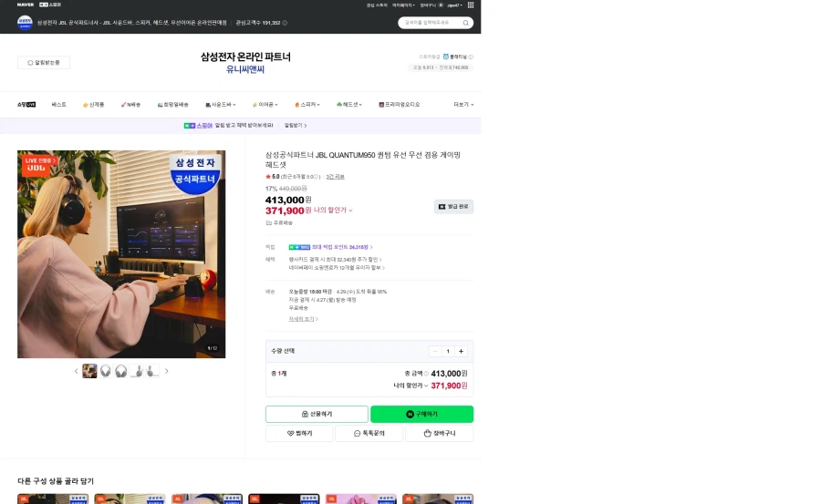Open the N+스토어 badge in banner
The height and width of the screenshot is (504, 821).
[198, 126]
